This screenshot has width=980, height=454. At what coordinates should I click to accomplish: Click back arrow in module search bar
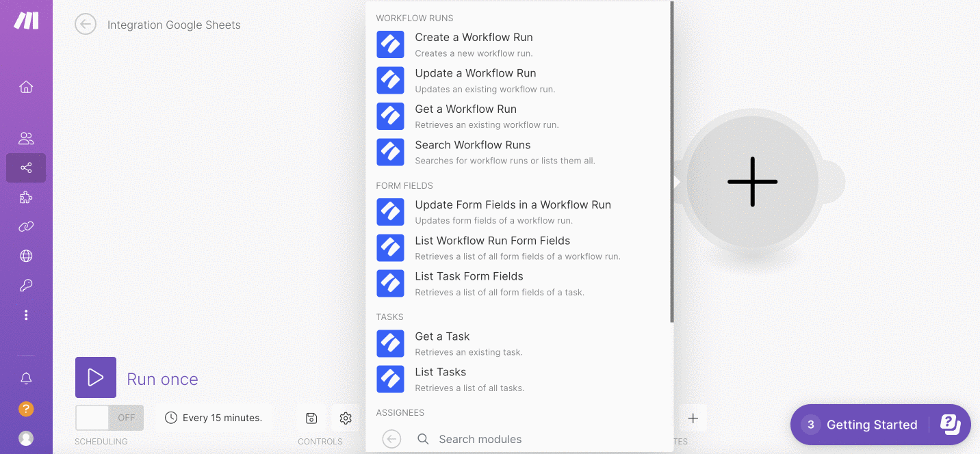point(391,439)
